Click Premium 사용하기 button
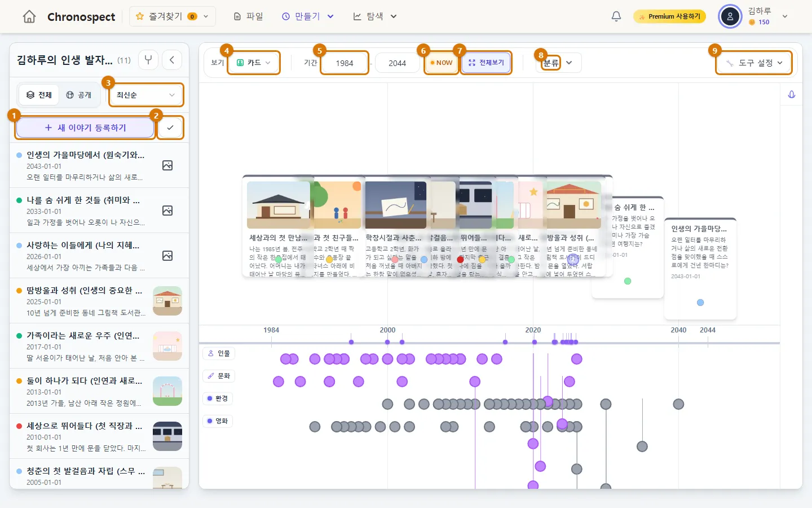Screen dimensions: 812x508 670,16
